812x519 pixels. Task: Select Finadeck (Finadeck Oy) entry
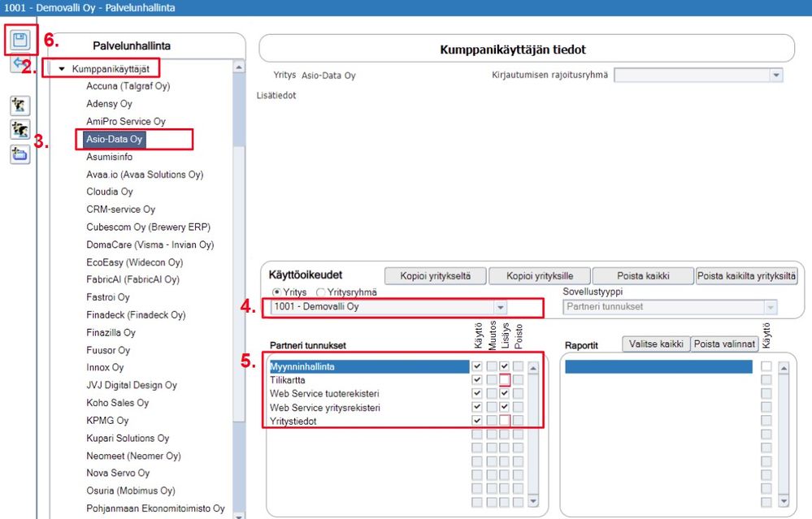136,314
